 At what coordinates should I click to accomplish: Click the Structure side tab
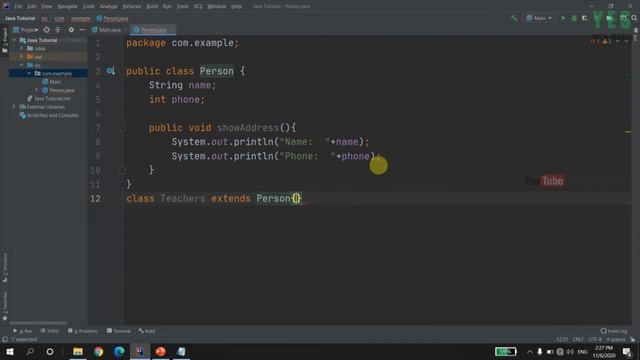click(x=5, y=267)
